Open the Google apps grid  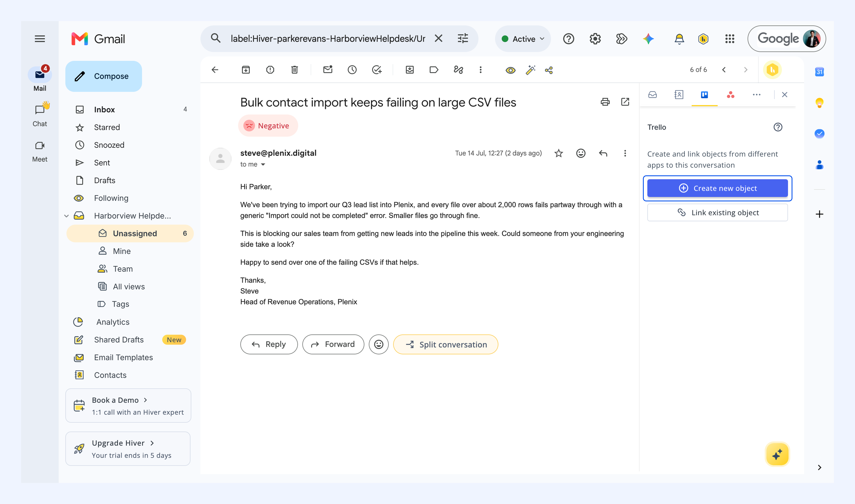tap(730, 39)
